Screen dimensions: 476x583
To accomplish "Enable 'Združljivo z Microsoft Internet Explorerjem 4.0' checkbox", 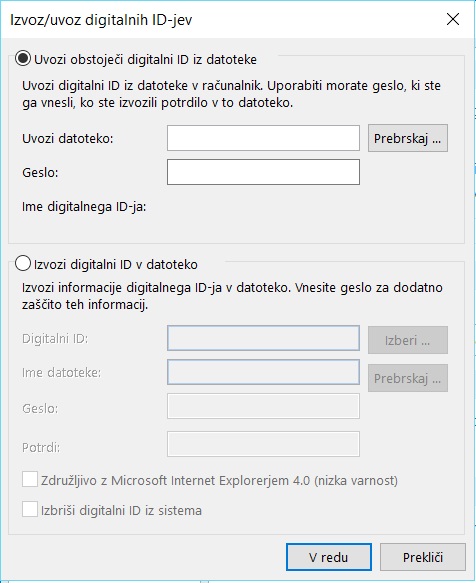I will pos(30,479).
